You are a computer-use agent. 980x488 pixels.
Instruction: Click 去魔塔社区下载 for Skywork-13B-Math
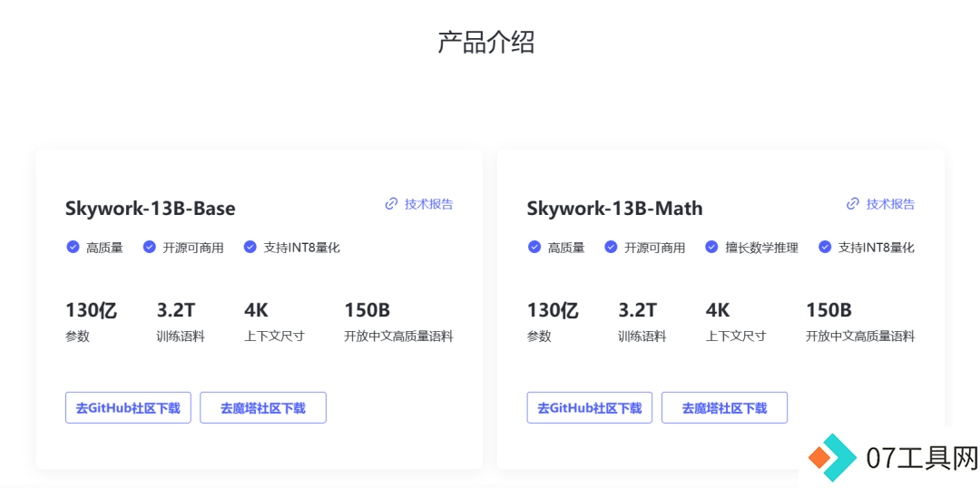[724, 408]
